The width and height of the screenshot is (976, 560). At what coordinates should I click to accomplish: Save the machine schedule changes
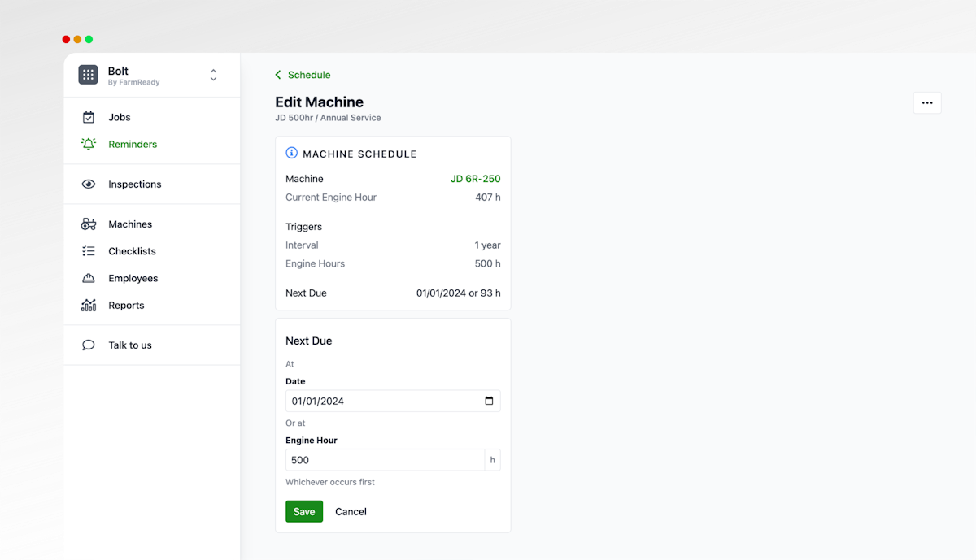pyautogui.click(x=304, y=511)
